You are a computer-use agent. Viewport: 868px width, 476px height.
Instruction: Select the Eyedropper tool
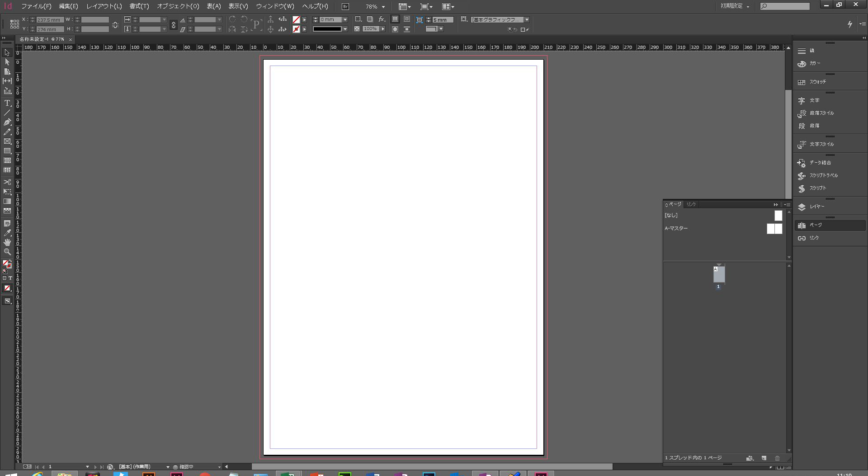pyautogui.click(x=7, y=233)
